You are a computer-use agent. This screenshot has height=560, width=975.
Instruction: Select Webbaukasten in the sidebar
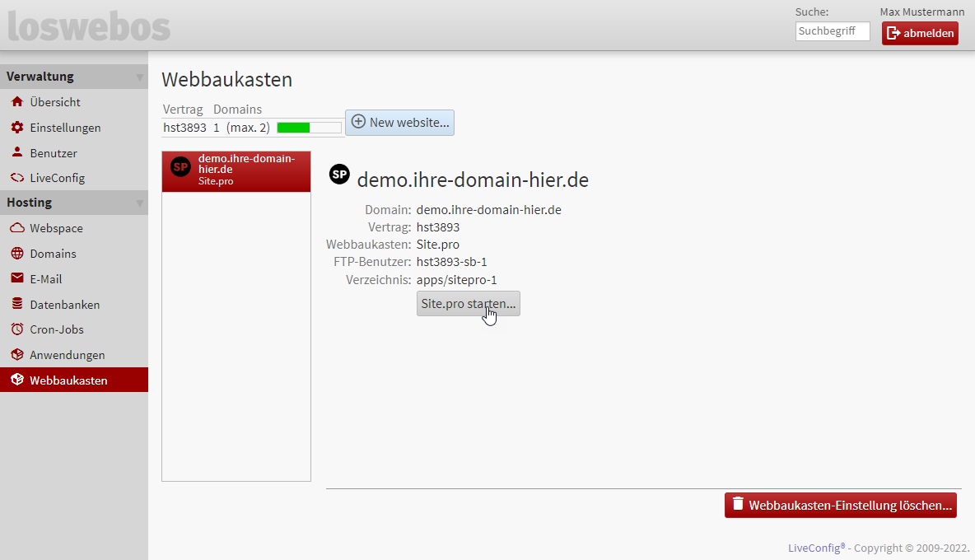point(68,380)
